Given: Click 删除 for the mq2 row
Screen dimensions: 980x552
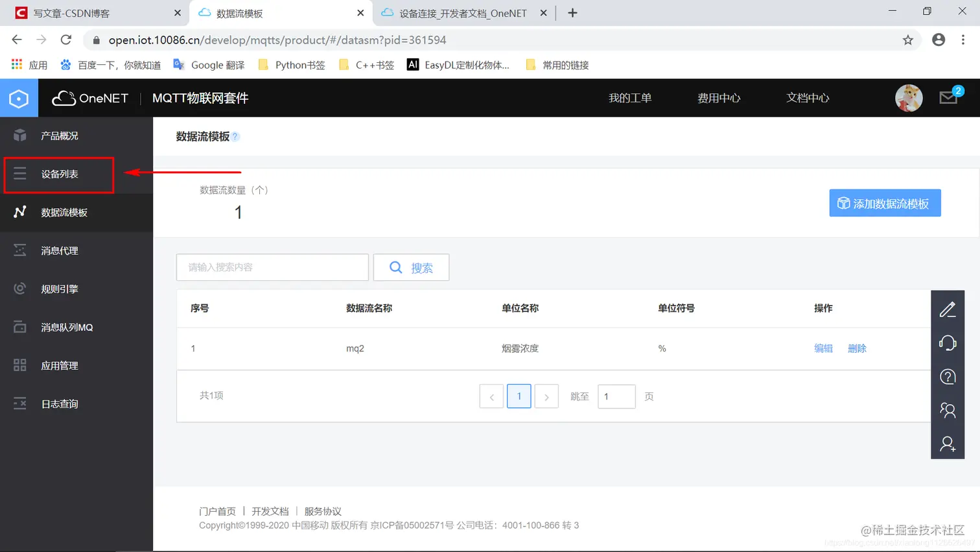Looking at the screenshot, I should [x=857, y=348].
